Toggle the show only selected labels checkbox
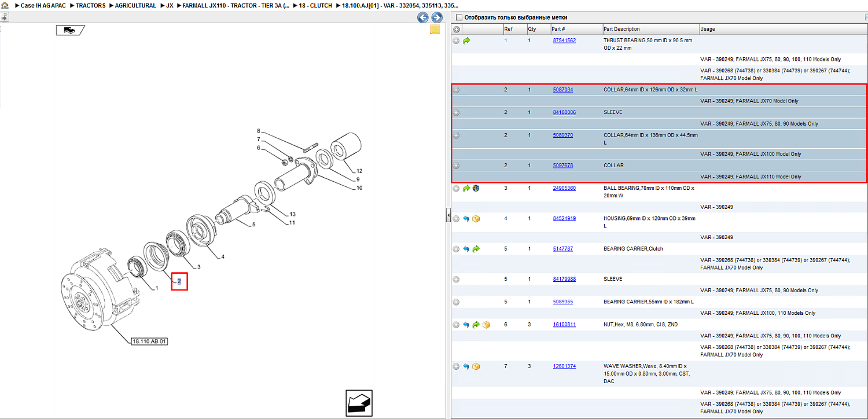868x419 pixels. tap(459, 17)
